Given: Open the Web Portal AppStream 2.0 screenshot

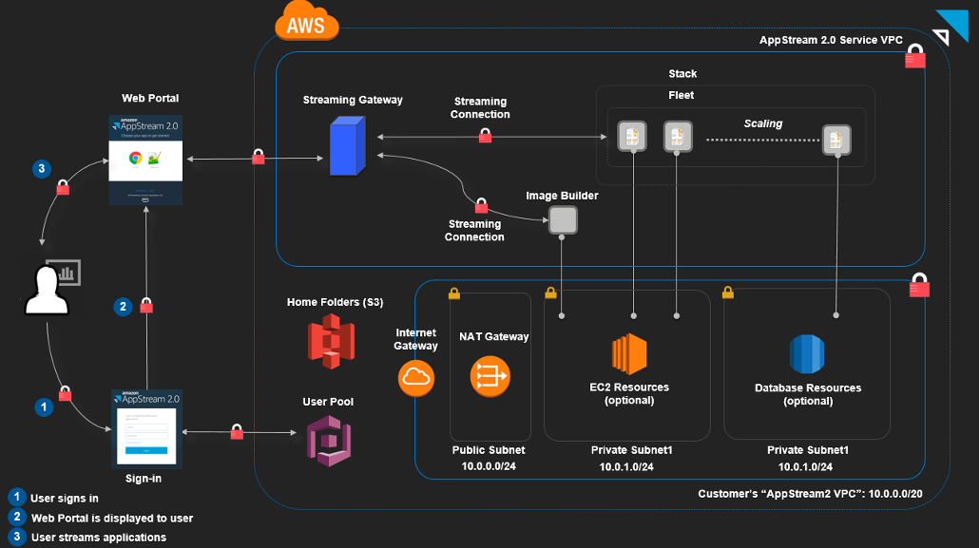Looking at the screenshot, I should tap(145, 158).
